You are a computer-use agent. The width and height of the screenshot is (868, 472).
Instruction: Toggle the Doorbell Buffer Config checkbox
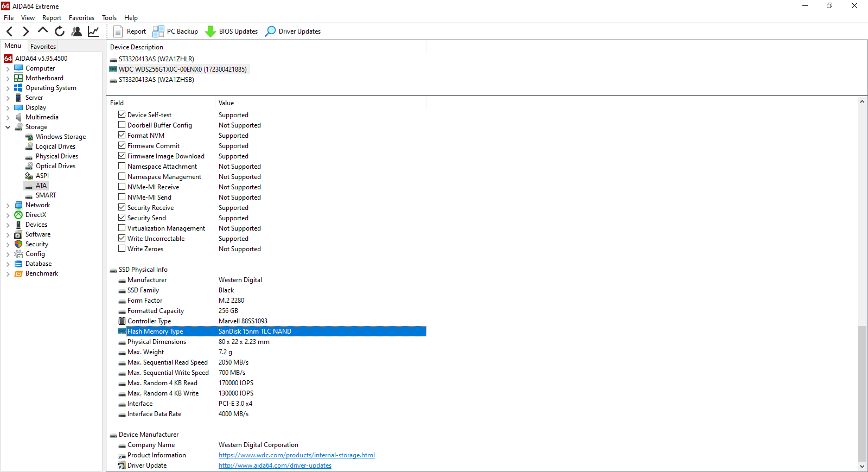pyautogui.click(x=122, y=125)
